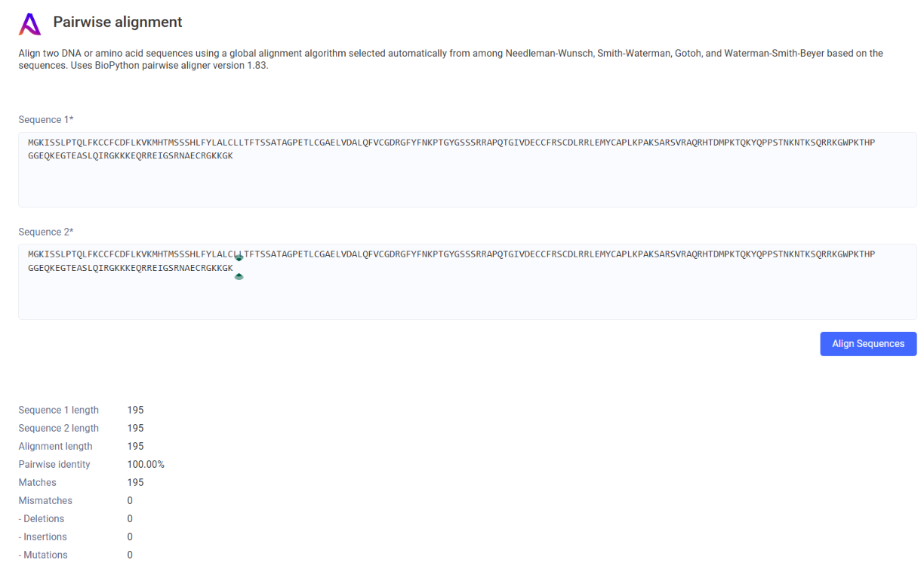Screen dimensions: 924x575
Task: Select the 0 value next to Deletions
Action: pos(130,518)
